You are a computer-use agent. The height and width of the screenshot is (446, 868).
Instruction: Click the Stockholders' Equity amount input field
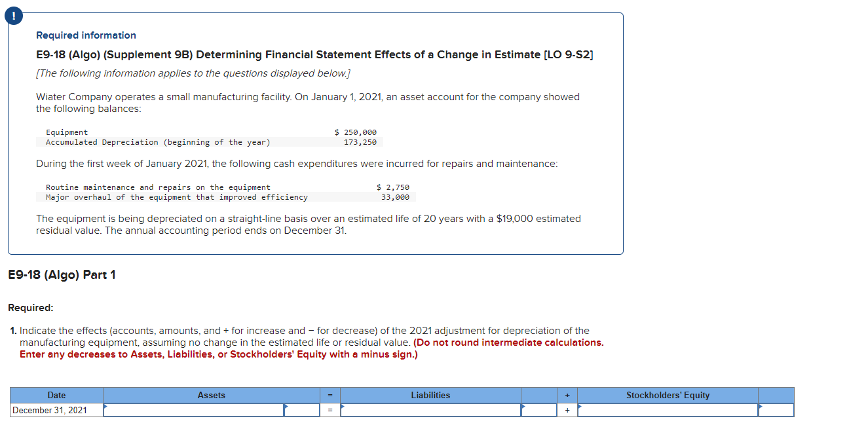776,409
